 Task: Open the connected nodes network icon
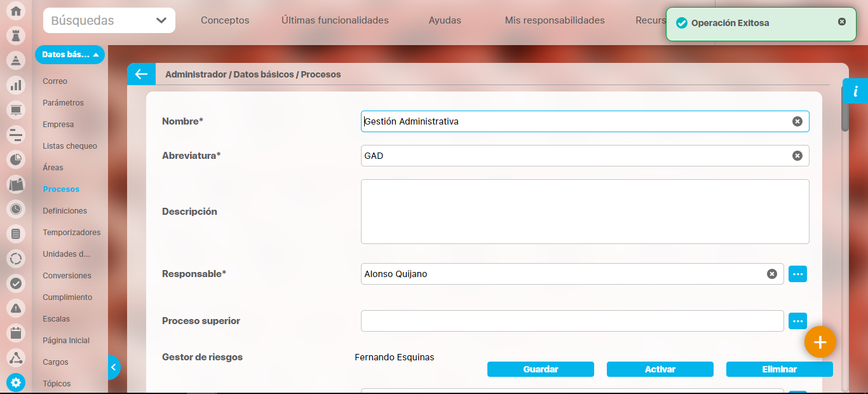pos(16,358)
